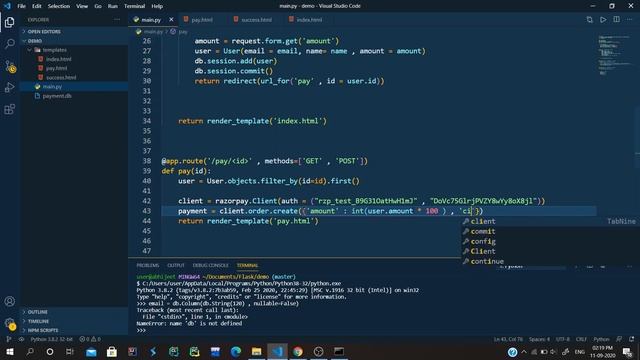The image size is (640, 360).
Task: Split the editor right
Action: [x=616, y=20]
